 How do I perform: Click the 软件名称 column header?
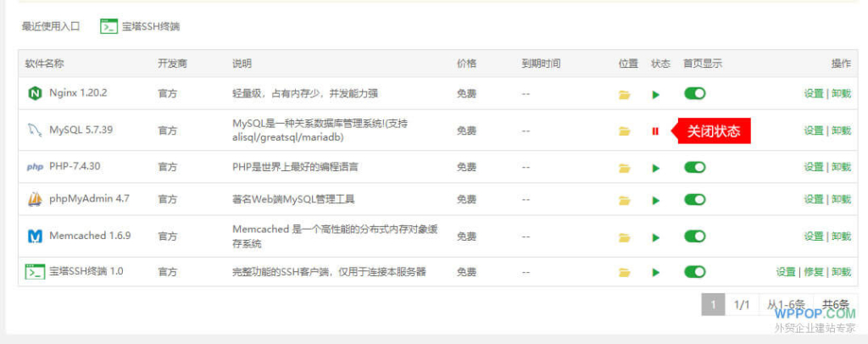(44, 64)
